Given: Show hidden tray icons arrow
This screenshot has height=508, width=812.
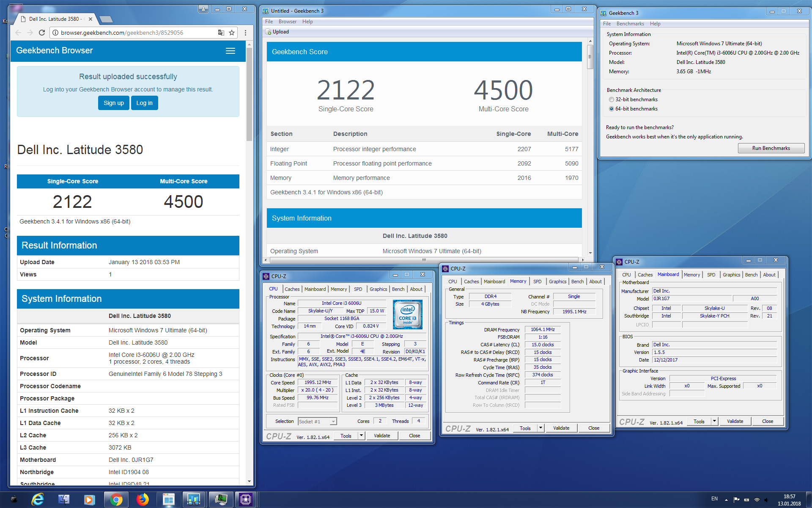Looking at the screenshot, I should [x=726, y=500].
